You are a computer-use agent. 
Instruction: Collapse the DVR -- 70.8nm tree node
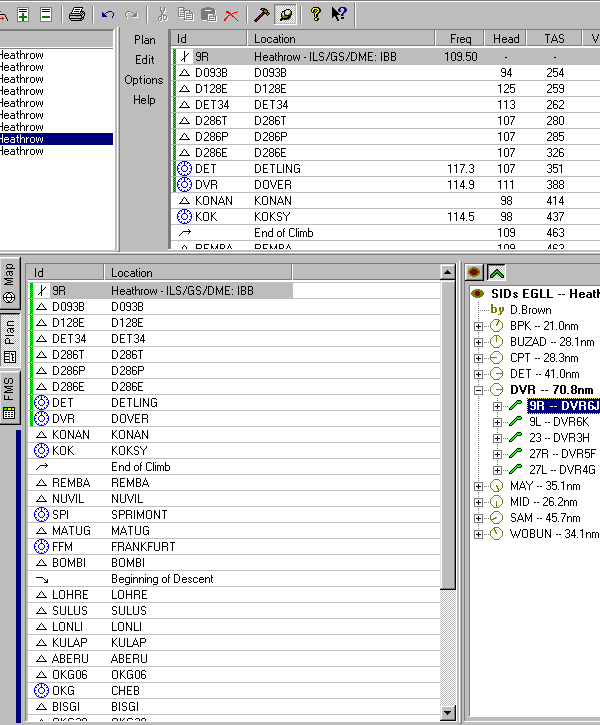click(x=481, y=390)
